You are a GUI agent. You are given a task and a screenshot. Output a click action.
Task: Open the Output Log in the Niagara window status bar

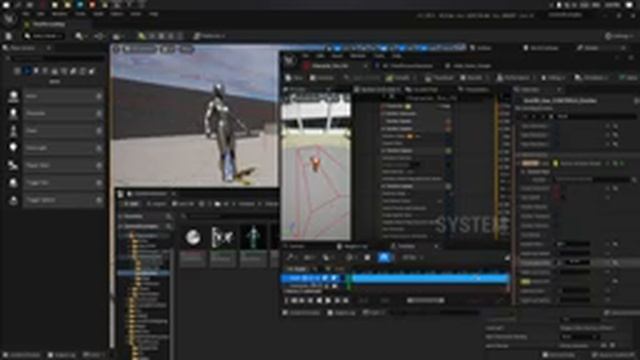click(342, 313)
